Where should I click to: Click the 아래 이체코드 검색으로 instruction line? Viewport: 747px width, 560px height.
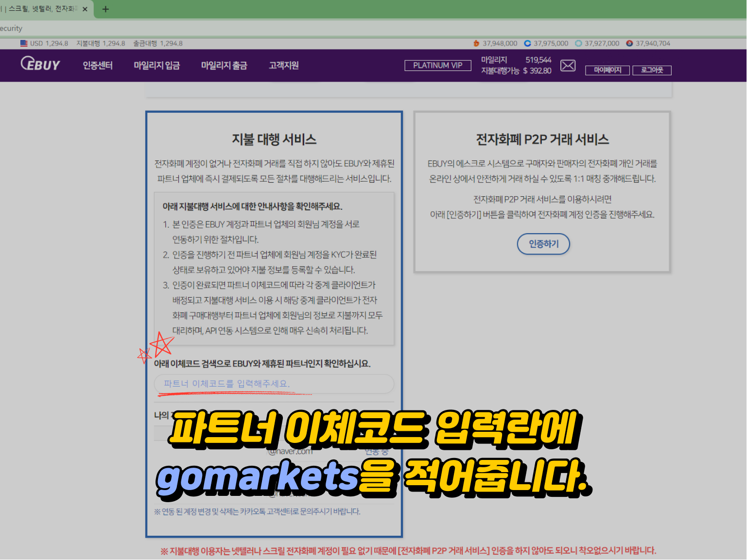[x=262, y=363]
